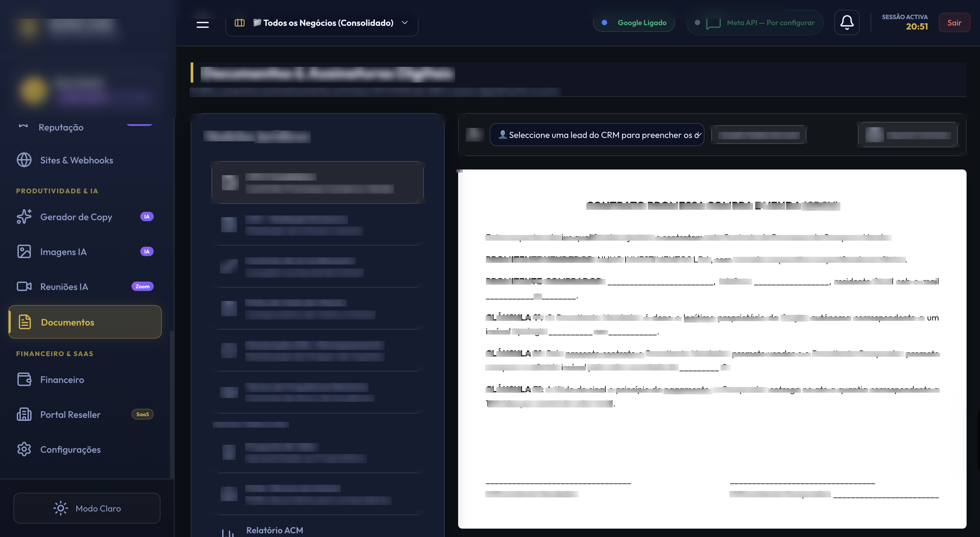
Task: Click the contract document preview page
Action: tap(712, 349)
